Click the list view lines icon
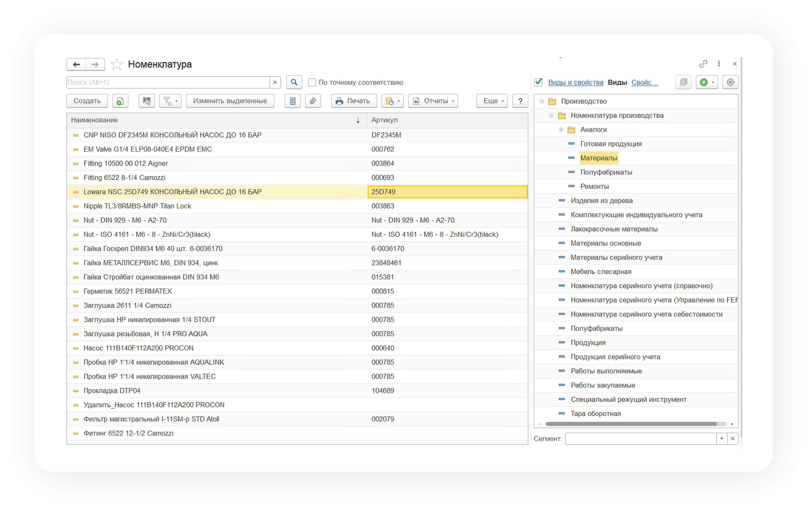 (292, 101)
